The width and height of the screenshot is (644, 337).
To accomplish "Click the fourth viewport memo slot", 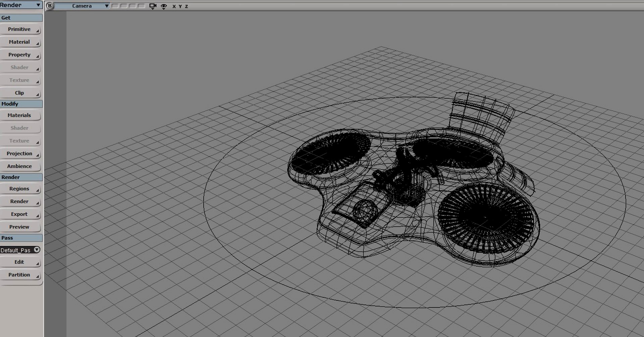I will 141,6.
